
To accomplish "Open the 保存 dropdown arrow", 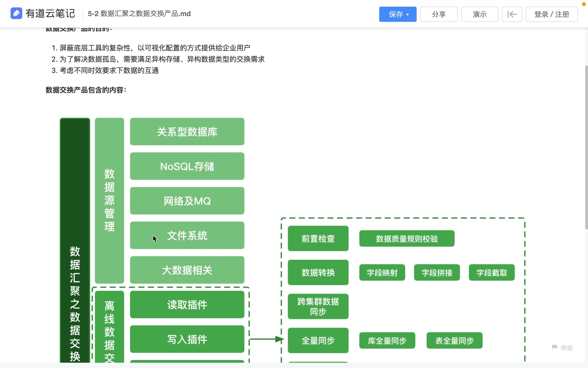I will pos(408,14).
